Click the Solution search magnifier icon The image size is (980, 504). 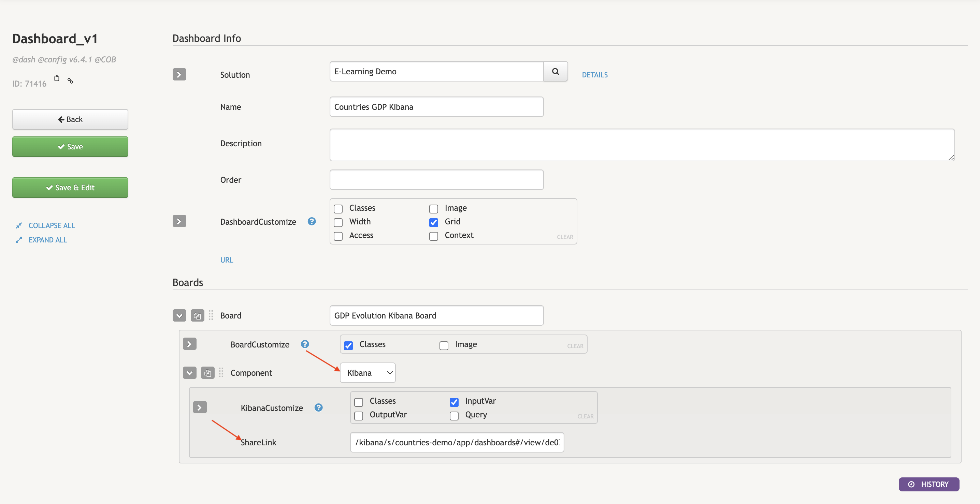(x=555, y=72)
